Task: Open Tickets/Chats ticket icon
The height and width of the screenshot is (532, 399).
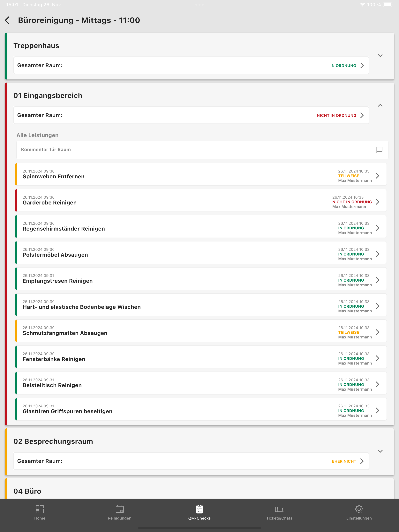Action: pos(279,509)
